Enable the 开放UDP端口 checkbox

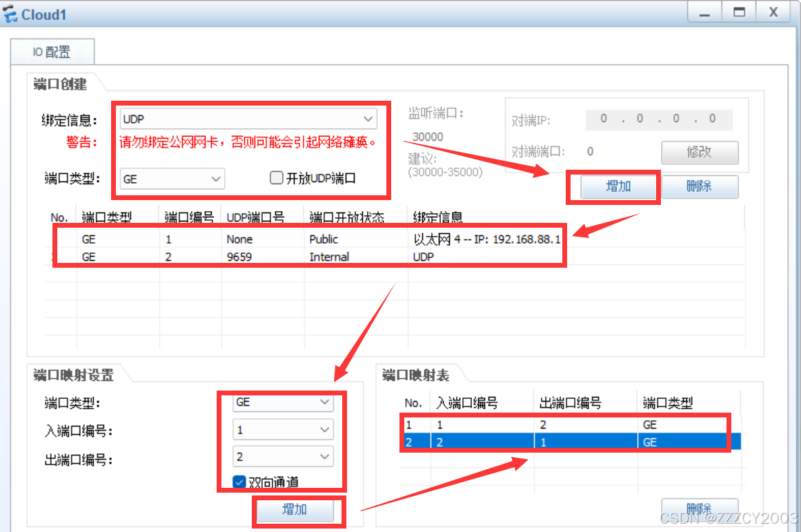(277, 178)
